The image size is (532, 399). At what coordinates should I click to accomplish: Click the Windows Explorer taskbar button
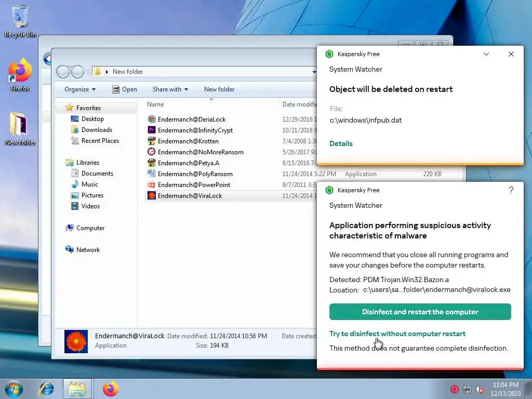click(77, 389)
